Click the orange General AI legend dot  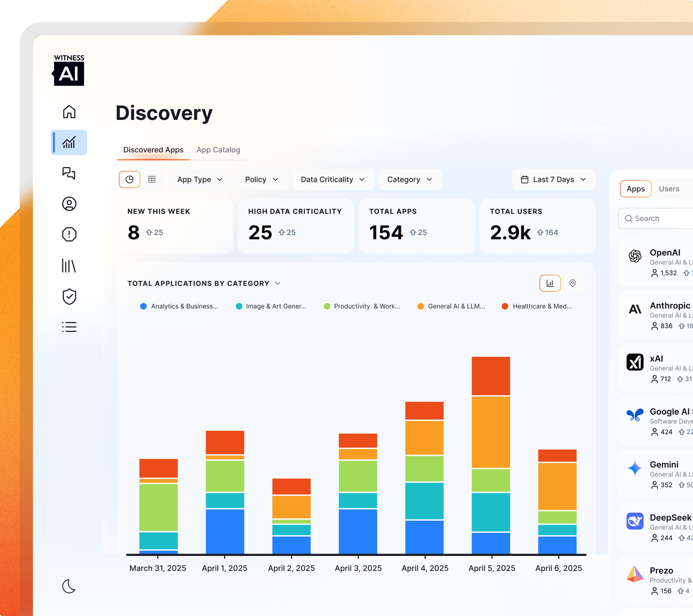pos(421,306)
